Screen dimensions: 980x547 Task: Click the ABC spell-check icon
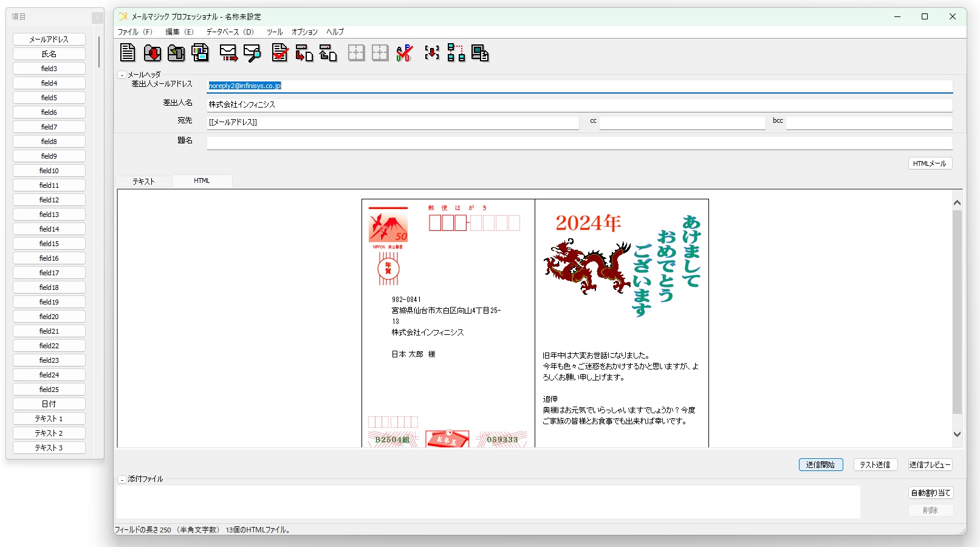coord(404,53)
